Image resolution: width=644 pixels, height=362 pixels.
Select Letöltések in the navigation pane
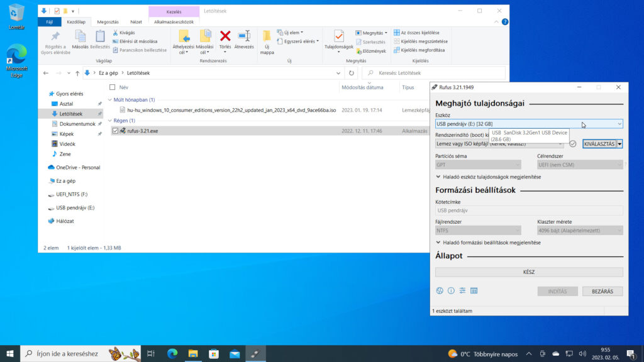[70, 114]
